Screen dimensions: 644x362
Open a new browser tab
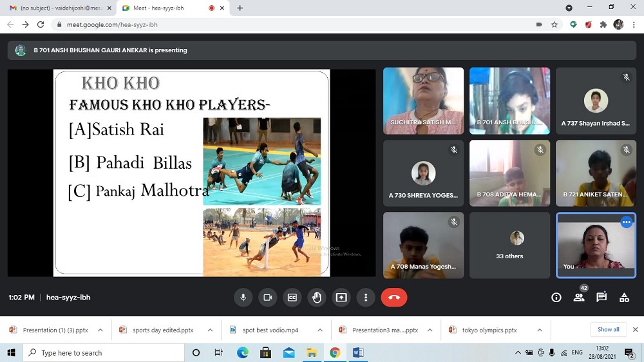[x=240, y=8]
